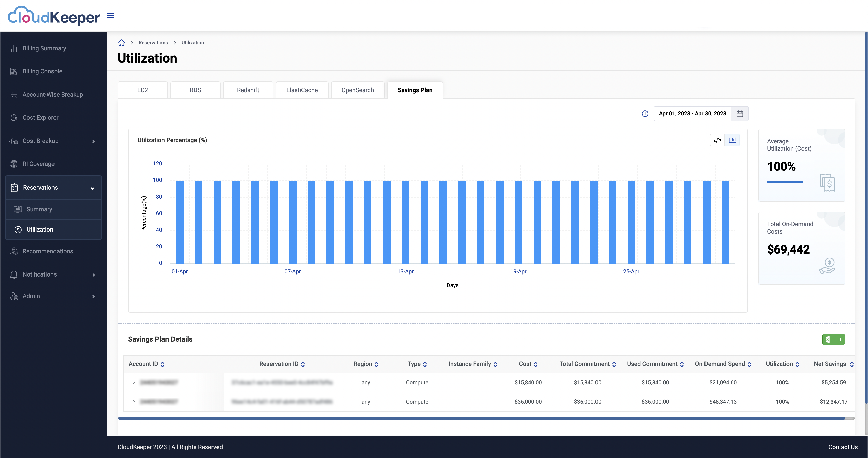Screen dimensions: 868x458
Task: Click the $12,347.17 net savings cell
Action: click(x=834, y=402)
